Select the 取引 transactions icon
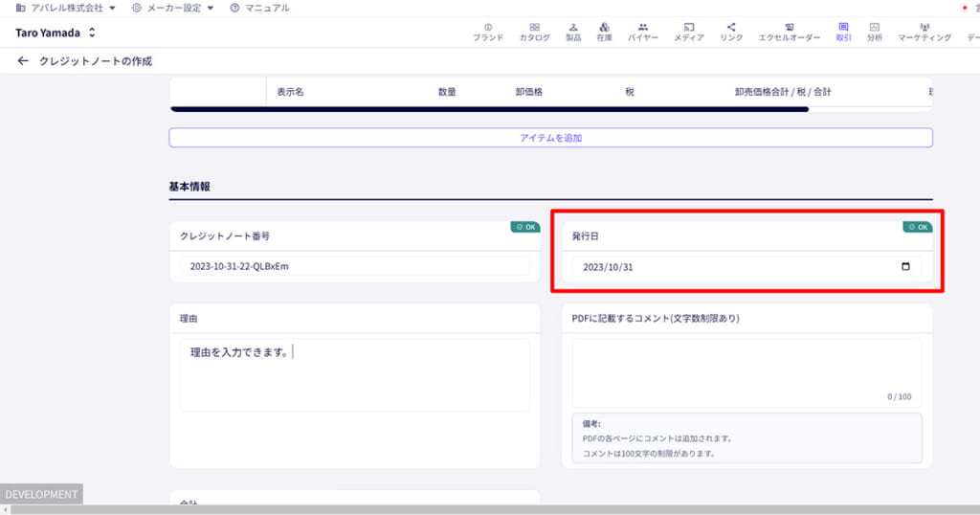 843,32
